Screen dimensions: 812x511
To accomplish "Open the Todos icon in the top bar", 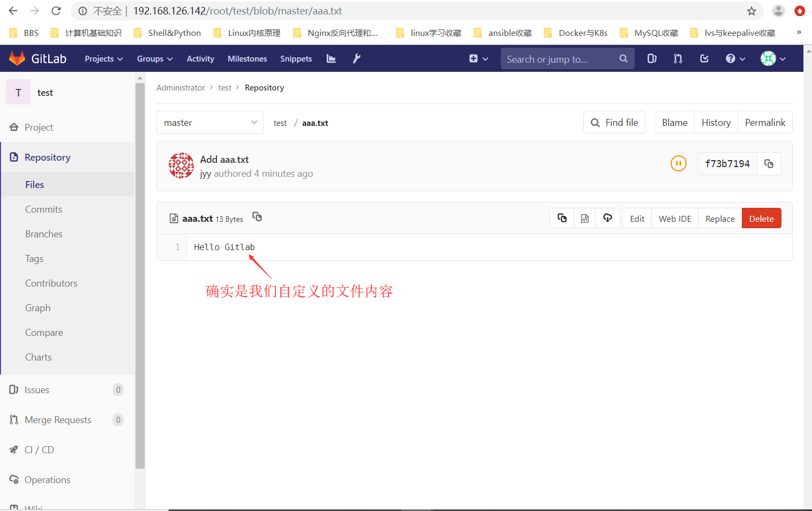I will point(704,58).
